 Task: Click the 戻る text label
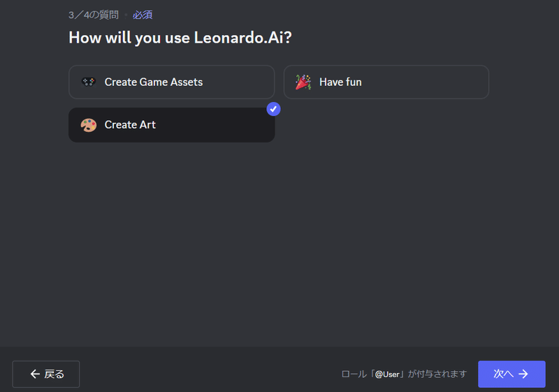pos(55,375)
